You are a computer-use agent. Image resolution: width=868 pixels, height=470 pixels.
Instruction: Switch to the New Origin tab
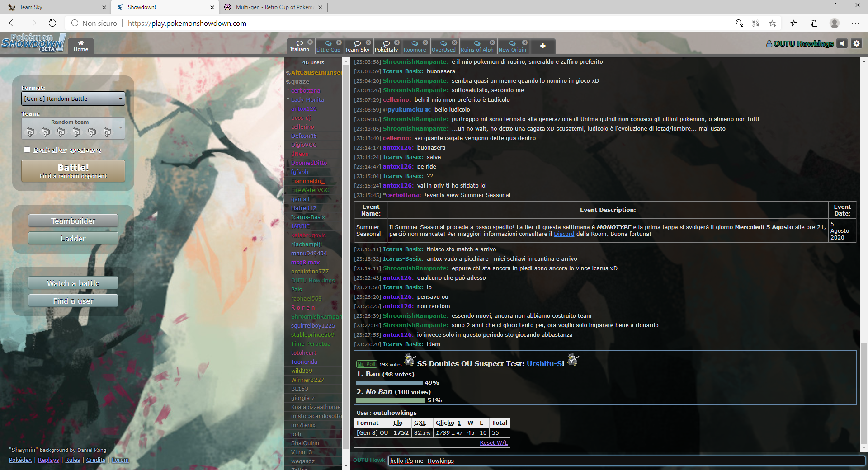pyautogui.click(x=512, y=47)
